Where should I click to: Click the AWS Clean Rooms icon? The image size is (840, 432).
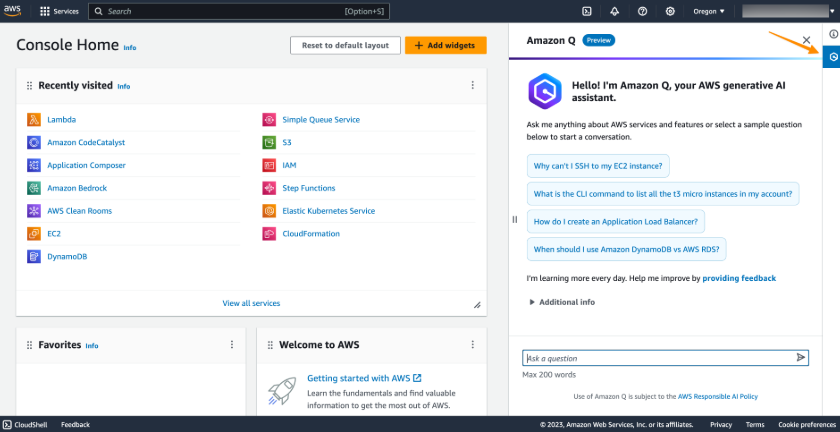(34, 211)
